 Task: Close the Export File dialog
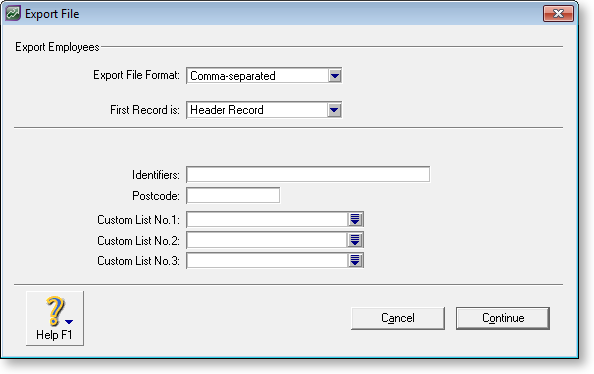[x=558, y=14]
